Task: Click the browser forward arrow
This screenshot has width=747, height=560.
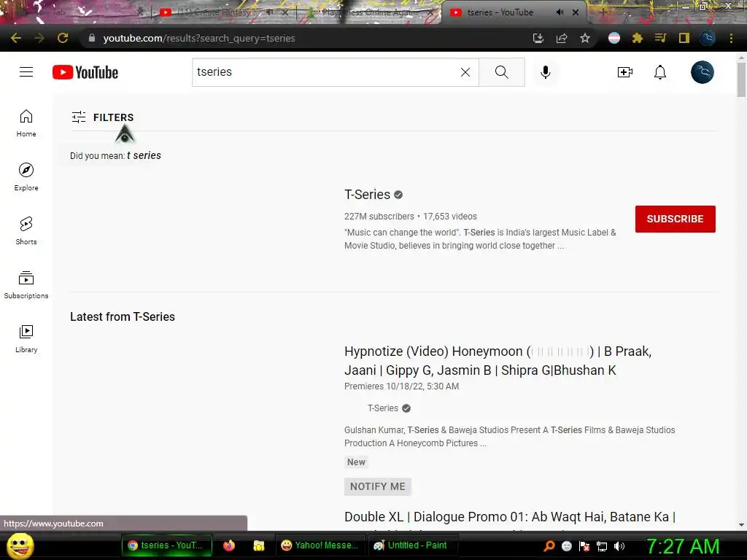Action: [x=39, y=38]
